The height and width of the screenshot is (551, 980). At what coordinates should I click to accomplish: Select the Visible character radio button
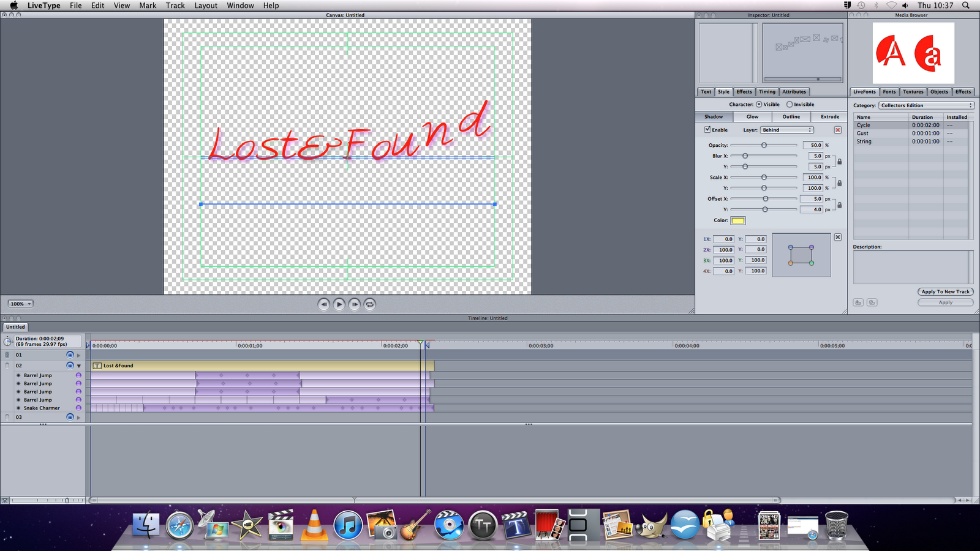point(759,104)
